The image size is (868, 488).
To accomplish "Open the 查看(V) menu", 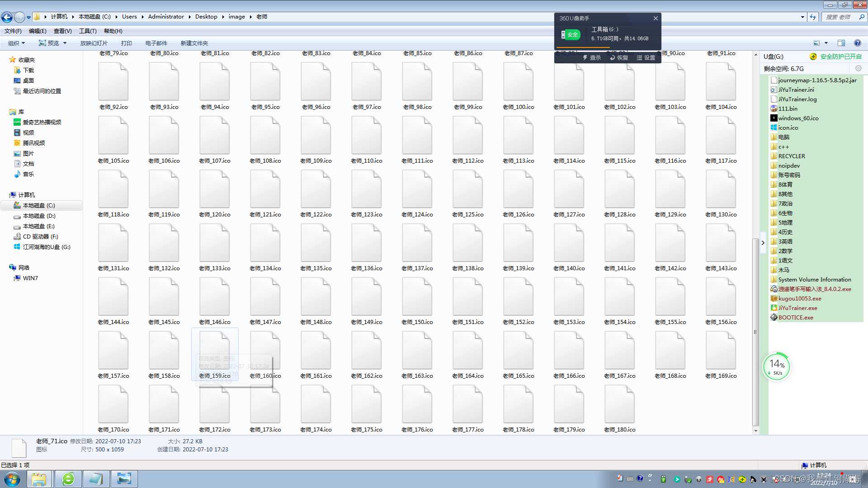I will (x=62, y=31).
